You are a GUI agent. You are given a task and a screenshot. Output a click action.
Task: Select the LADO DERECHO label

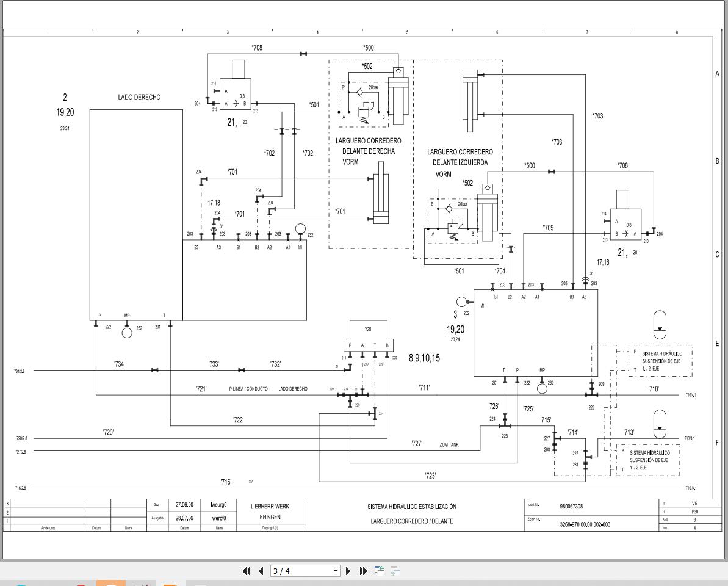pyautogui.click(x=139, y=96)
